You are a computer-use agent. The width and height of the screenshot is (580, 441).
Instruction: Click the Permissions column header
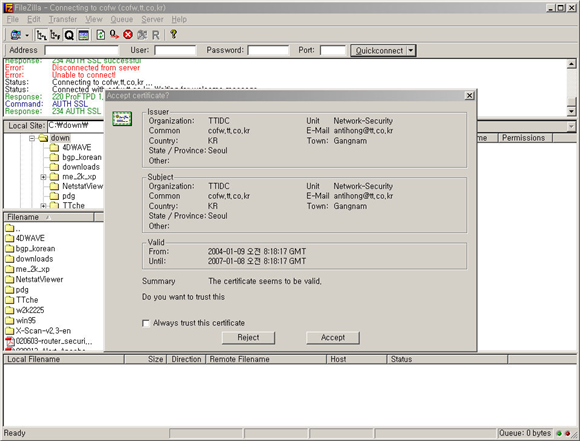[x=525, y=138]
